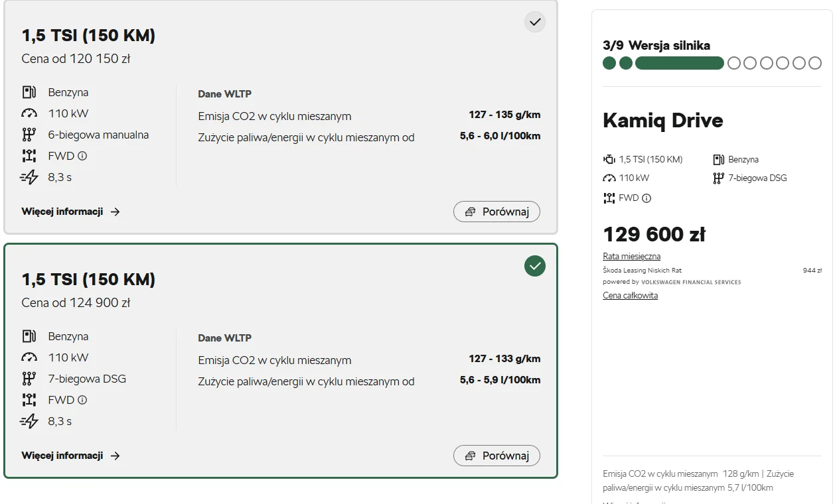Open Rata miesięczna details link
The height and width of the screenshot is (504, 835).
631,256
